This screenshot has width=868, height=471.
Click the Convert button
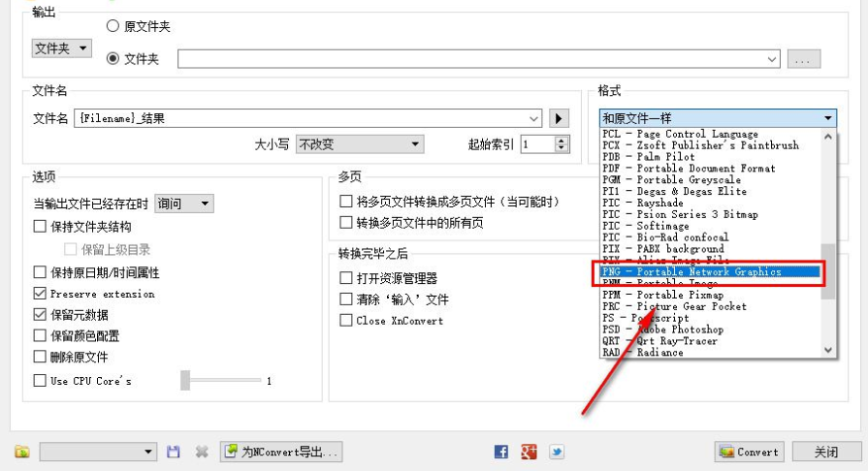[749, 452]
